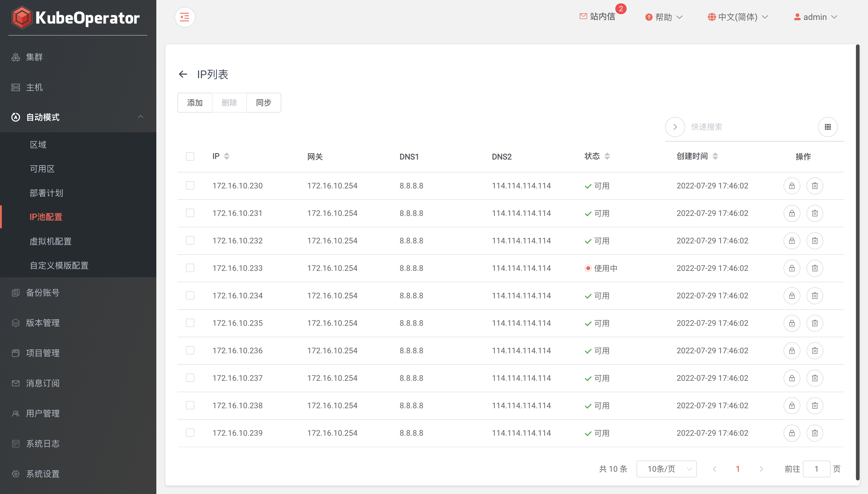The height and width of the screenshot is (494, 868).
Task: Check the row for 172.16.10.232
Action: [x=190, y=241]
